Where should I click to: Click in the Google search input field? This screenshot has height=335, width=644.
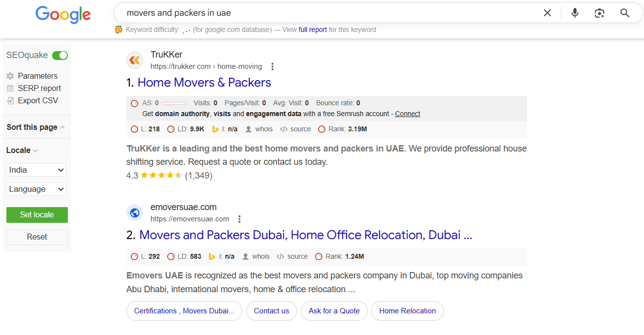(x=324, y=13)
